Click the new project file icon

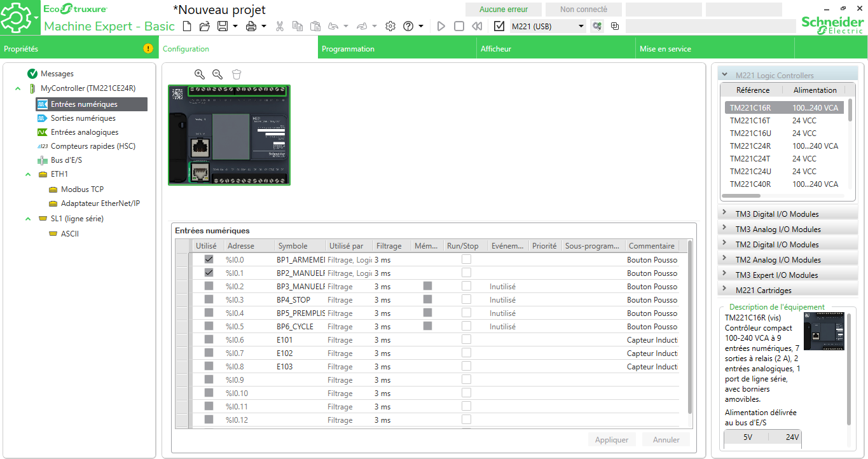187,26
